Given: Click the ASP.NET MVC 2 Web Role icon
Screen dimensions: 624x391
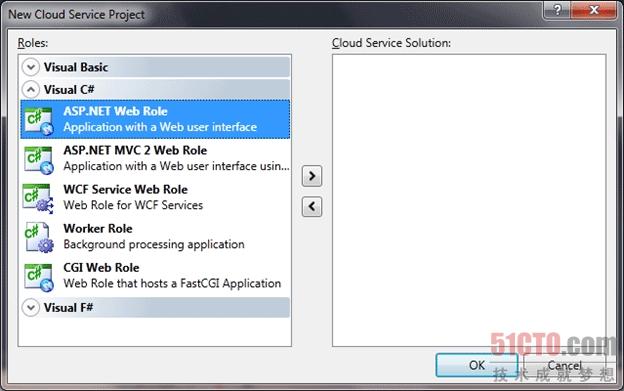Looking at the screenshot, I should pyautogui.click(x=39, y=160).
